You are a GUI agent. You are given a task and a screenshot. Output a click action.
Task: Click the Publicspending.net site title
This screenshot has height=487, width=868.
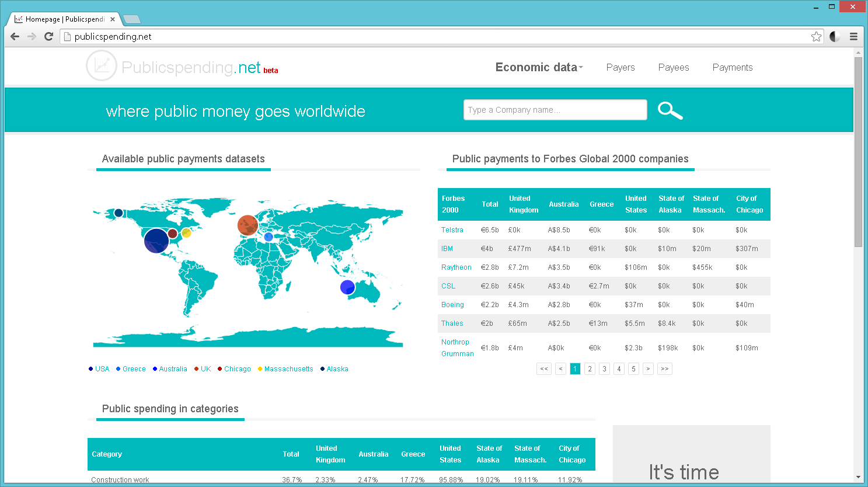click(x=191, y=68)
